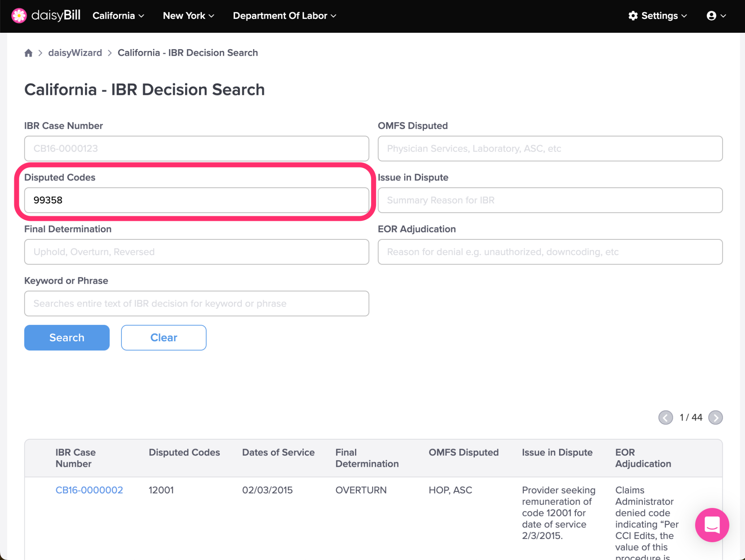745x560 pixels.
Task: Open the pink chat support bubble
Action: click(712, 525)
